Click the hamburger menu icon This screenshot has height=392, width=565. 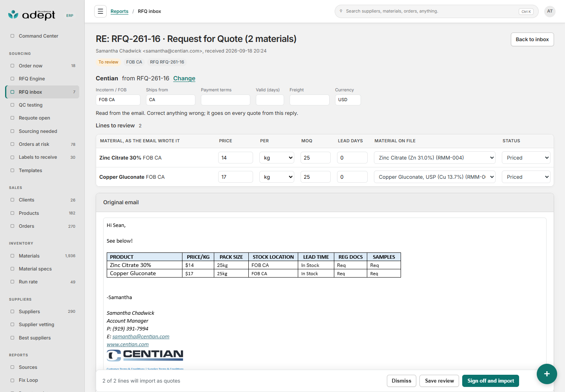click(x=100, y=11)
